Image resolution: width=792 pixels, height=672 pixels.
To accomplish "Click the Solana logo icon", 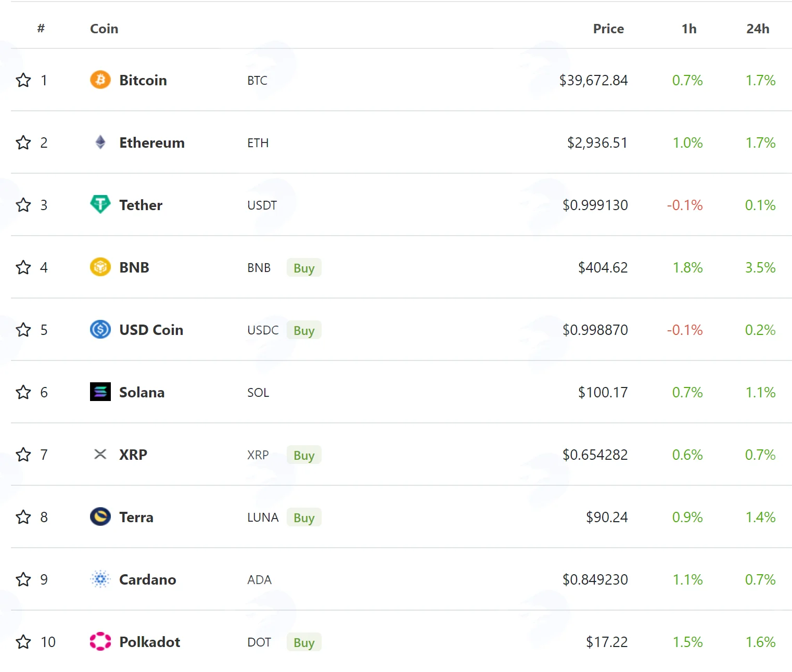I will [x=100, y=392].
